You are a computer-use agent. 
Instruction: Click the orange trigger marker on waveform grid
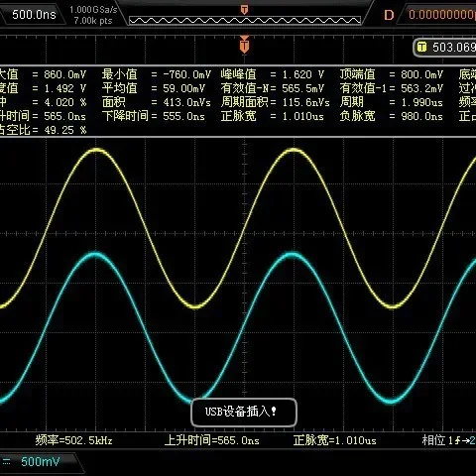(244, 45)
